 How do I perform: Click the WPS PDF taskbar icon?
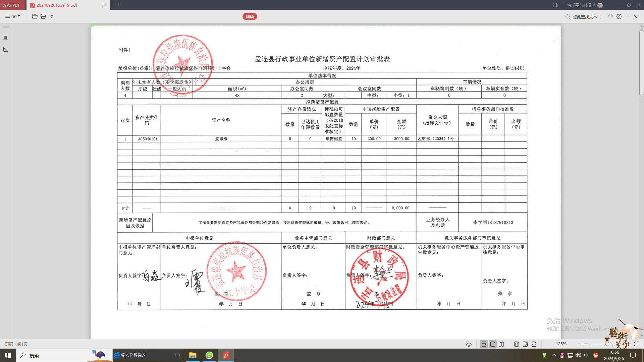tap(226, 355)
